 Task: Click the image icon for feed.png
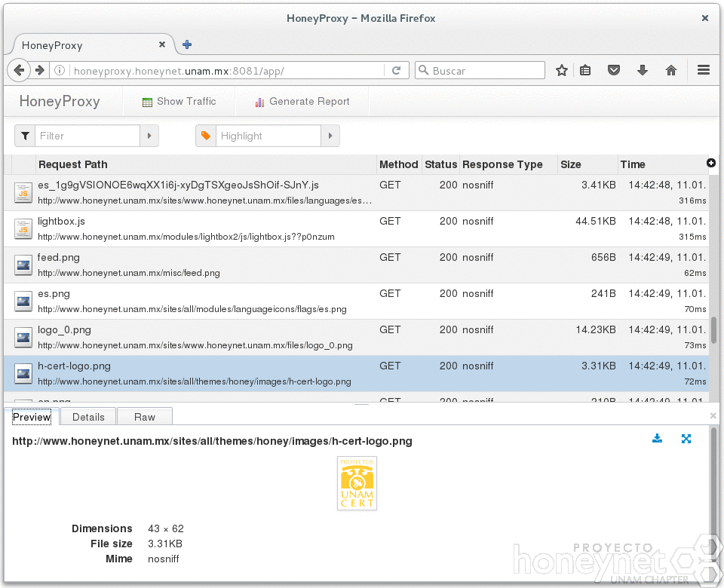point(23,265)
